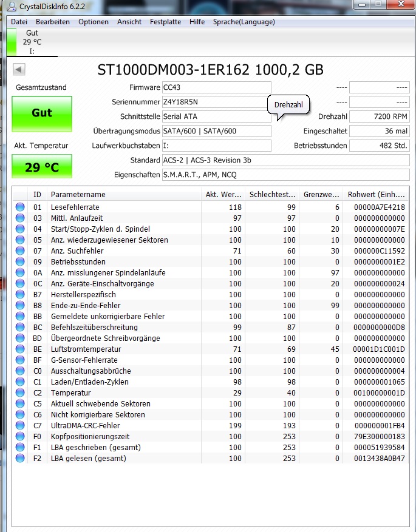This screenshot has width=416, height=532.
Task: Click the Eingeschaltet value 36 mal
Action: point(380,131)
